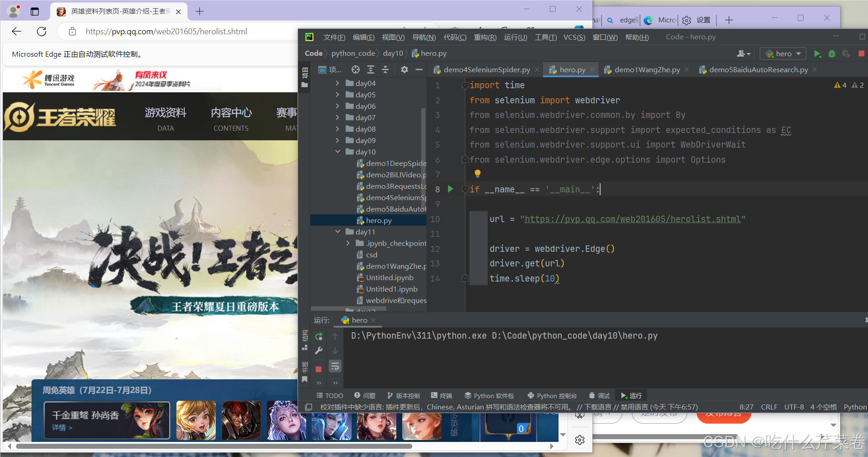Open the 终端 terminal tool window
The height and width of the screenshot is (457, 868).
tap(442, 396)
